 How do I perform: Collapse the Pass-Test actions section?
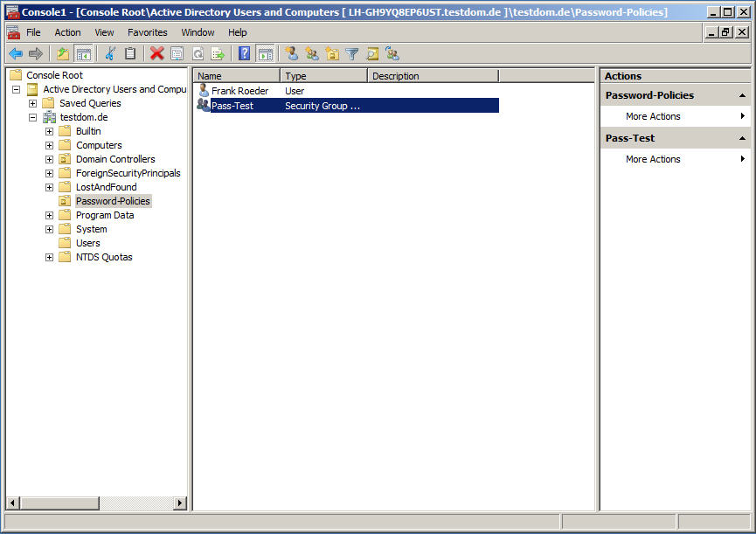[742, 138]
